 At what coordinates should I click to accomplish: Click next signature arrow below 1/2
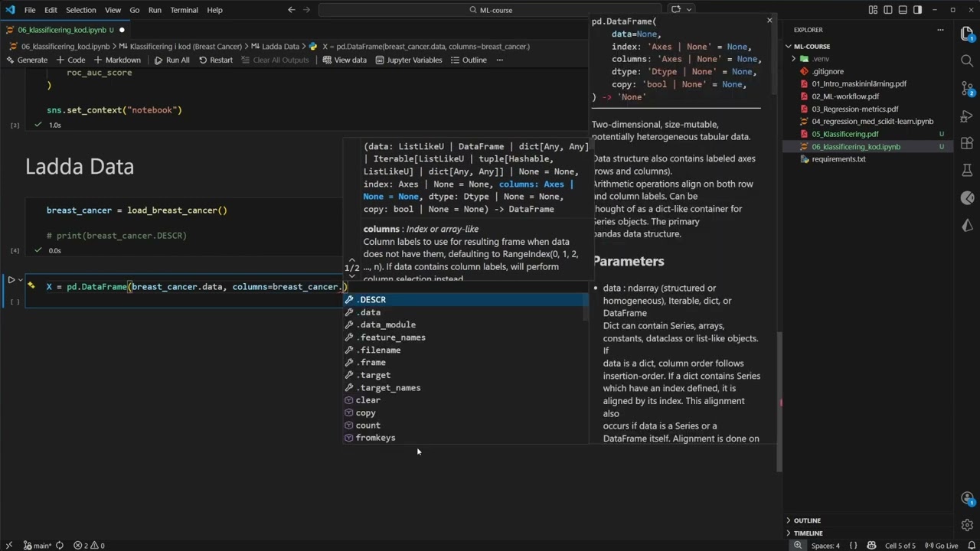351,276
